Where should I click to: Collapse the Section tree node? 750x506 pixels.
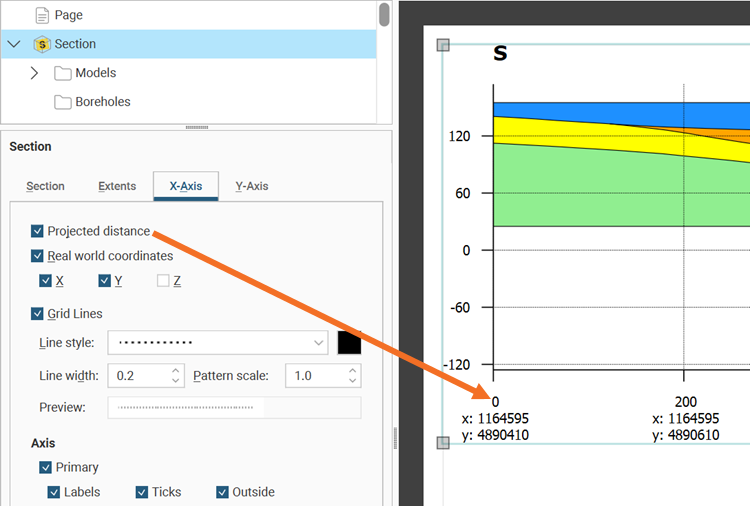[x=13, y=44]
